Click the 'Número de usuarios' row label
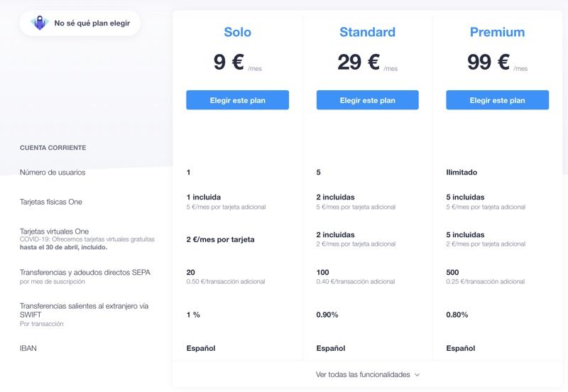The width and height of the screenshot is (568, 392). (x=53, y=172)
